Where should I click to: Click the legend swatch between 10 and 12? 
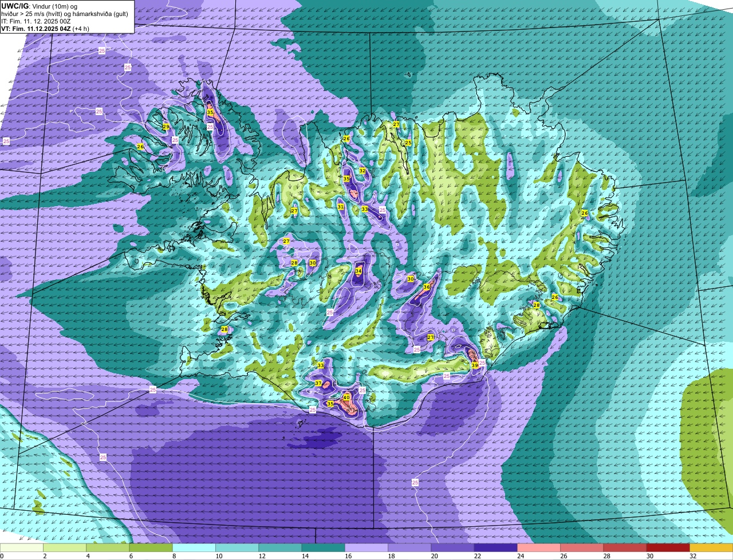[x=237, y=547]
